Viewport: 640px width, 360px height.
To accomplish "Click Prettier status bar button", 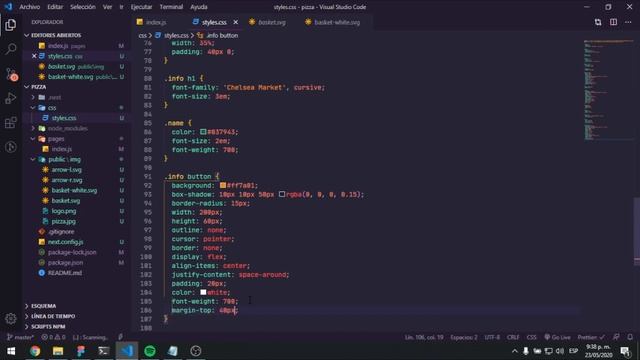I will (591, 337).
